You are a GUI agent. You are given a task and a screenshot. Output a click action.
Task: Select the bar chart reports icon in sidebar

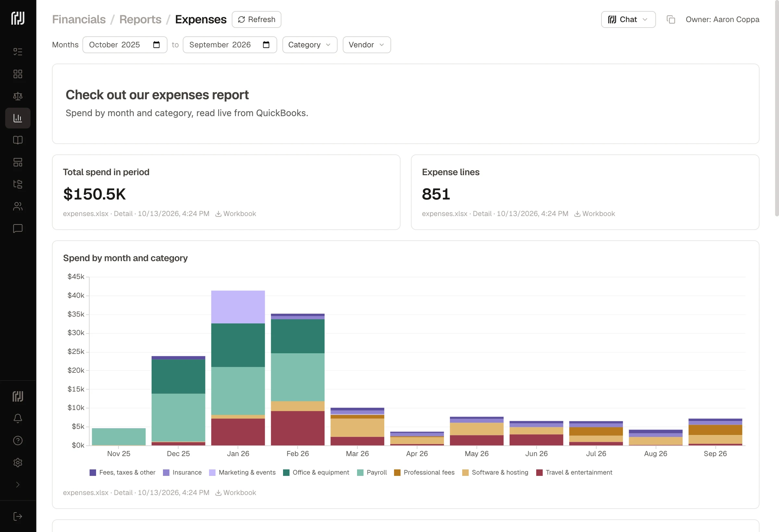(18, 118)
